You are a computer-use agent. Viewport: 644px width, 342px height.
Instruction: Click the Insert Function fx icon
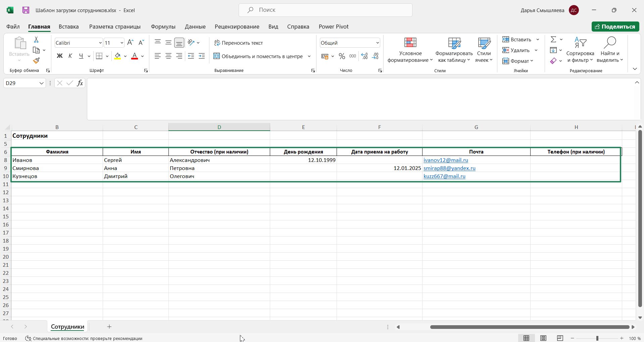tap(80, 83)
